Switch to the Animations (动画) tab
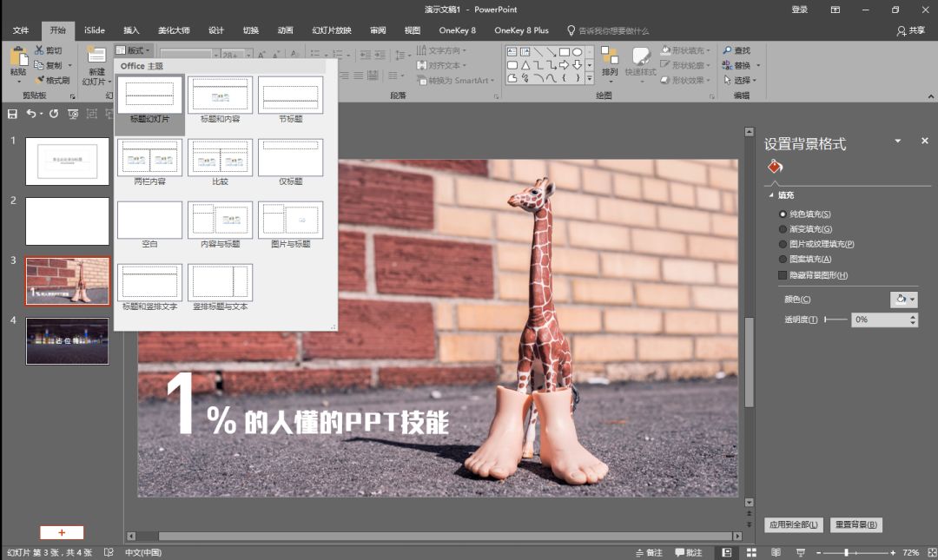The image size is (938, 560). 286,30
